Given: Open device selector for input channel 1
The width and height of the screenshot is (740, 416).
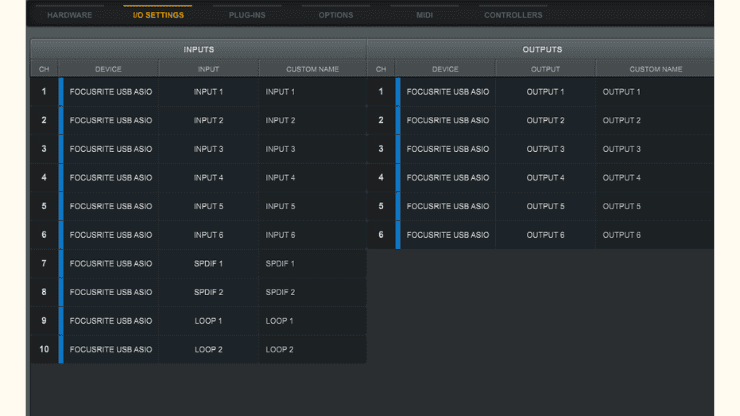Looking at the screenshot, I should click(111, 92).
